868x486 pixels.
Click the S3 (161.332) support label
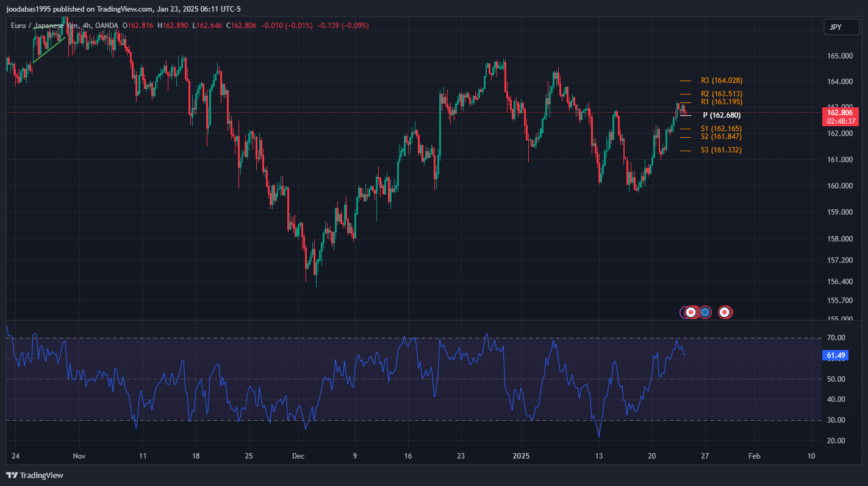(x=721, y=150)
